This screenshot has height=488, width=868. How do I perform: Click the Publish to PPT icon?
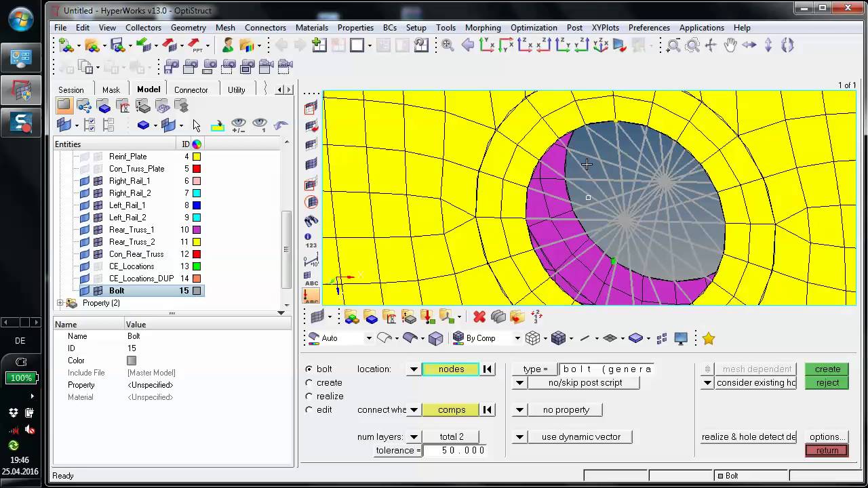[197, 45]
